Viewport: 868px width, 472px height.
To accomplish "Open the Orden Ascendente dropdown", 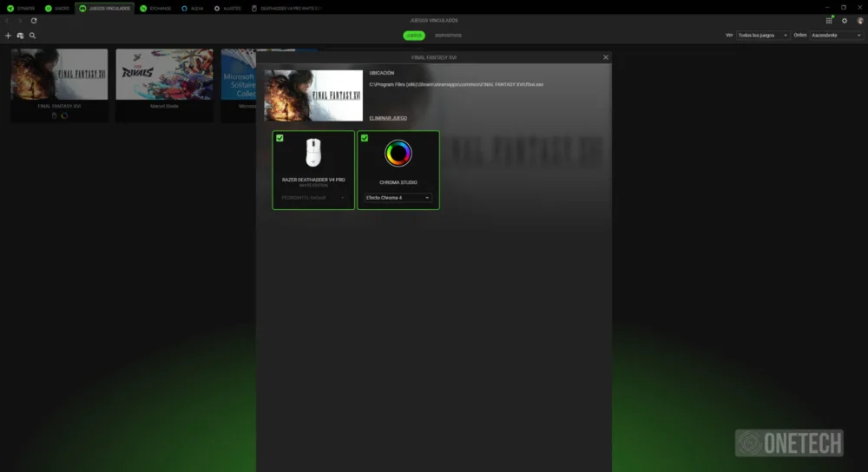I will tap(837, 36).
